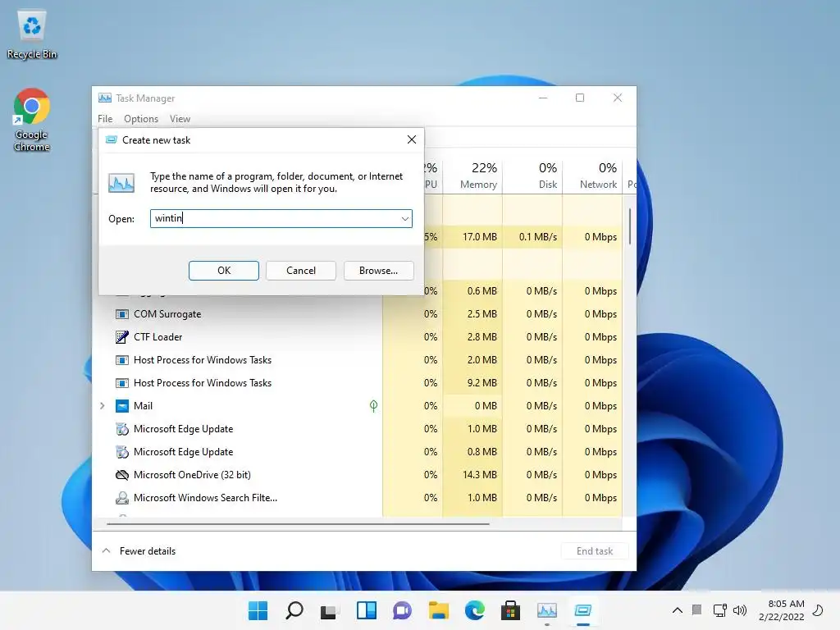The width and height of the screenshot is (840, 630).
Task: Open the Google Chrome desktop shortcut
Action: (x=32, y=120)
